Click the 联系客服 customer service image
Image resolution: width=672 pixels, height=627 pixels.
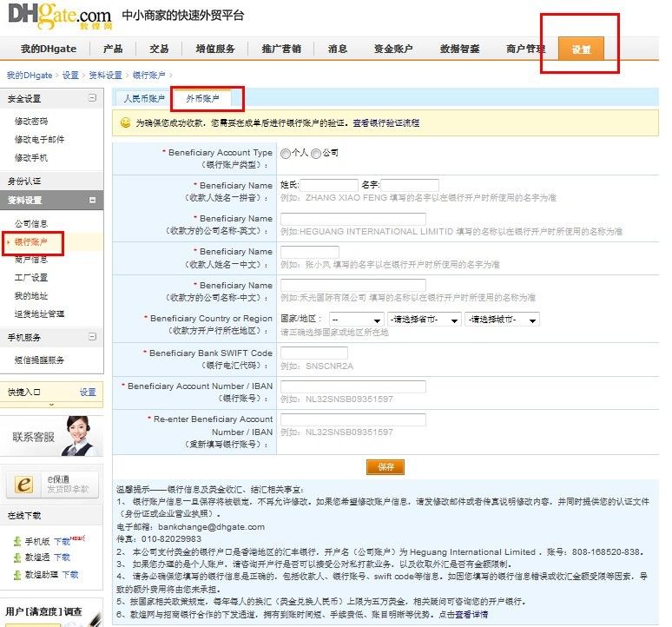[52, 436]
